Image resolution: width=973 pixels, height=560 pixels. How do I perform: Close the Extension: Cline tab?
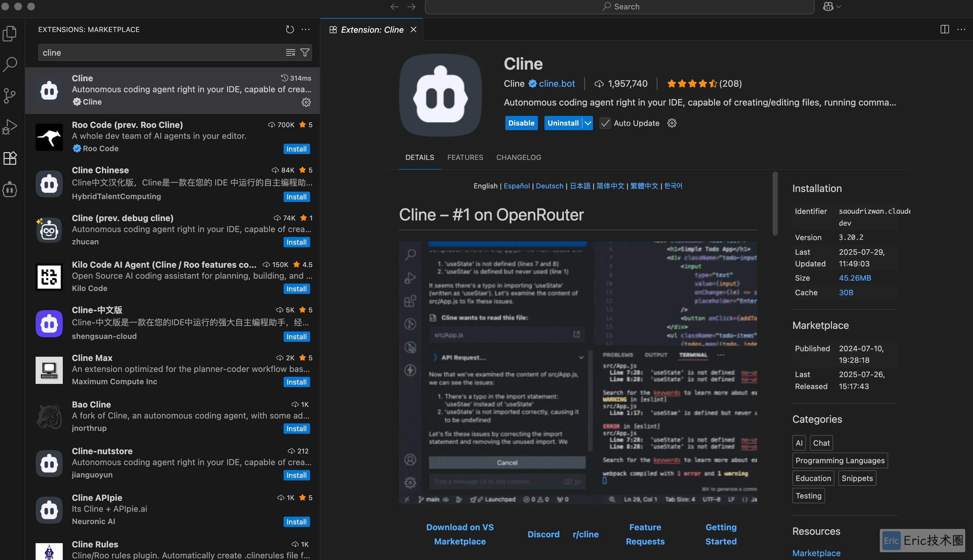click(x=413, y=29)
